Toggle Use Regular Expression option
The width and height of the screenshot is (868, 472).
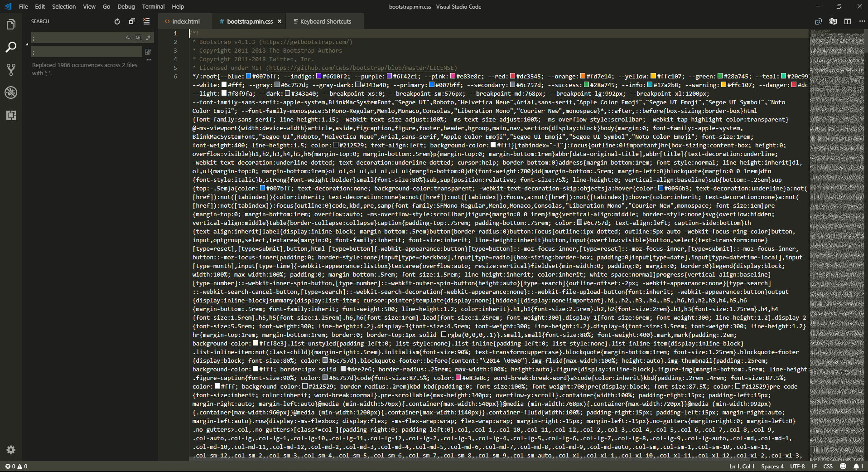coord(148,38)
